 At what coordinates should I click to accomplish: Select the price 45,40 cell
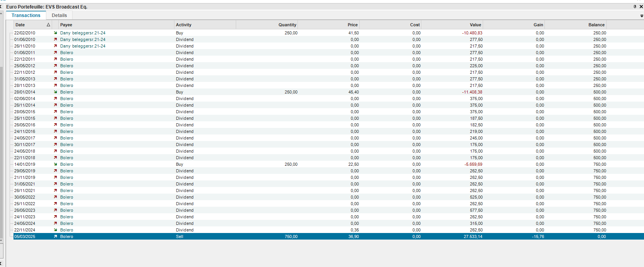(x=353, y=92)
